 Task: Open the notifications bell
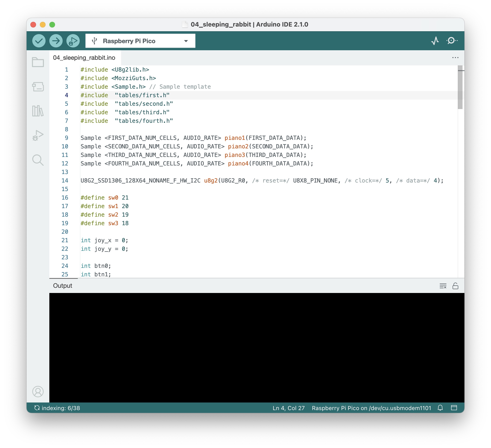coord(440,408)
